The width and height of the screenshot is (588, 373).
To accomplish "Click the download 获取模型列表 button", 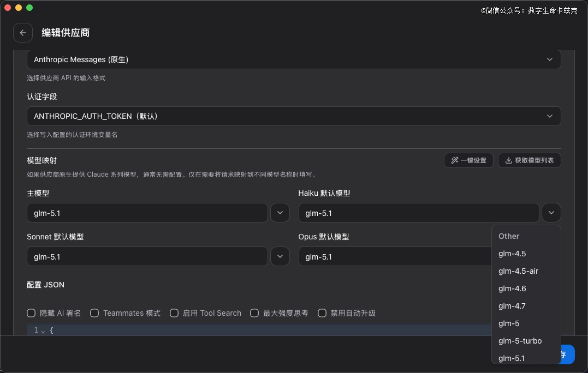I will tap(529, 160).
